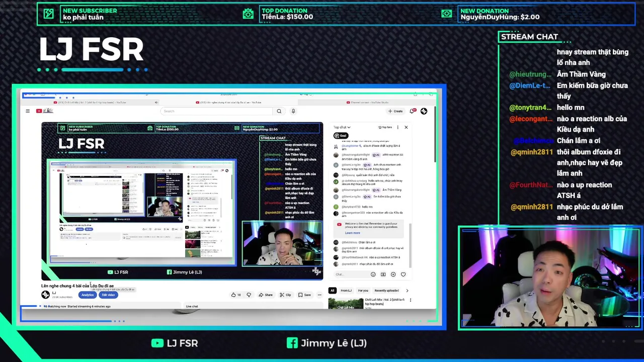This screenshot has height=362, width=644.
Task: Dislike the stream with thumbs down
Action: 249,295
